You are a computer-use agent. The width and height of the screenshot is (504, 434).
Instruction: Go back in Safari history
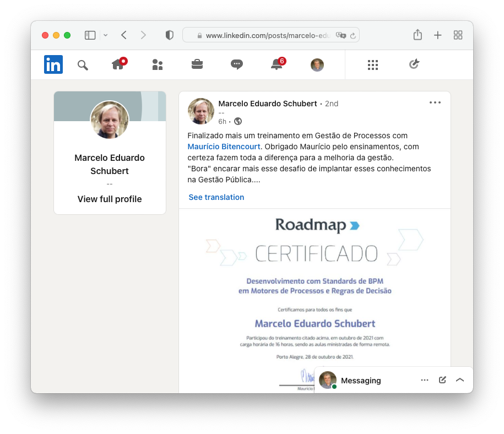(x=124, y=35)
